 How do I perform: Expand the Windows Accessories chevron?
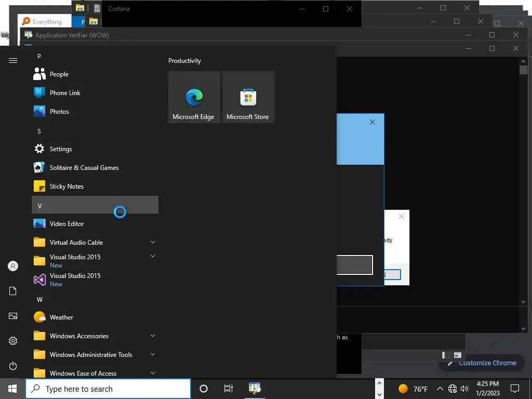click(153, 336)
